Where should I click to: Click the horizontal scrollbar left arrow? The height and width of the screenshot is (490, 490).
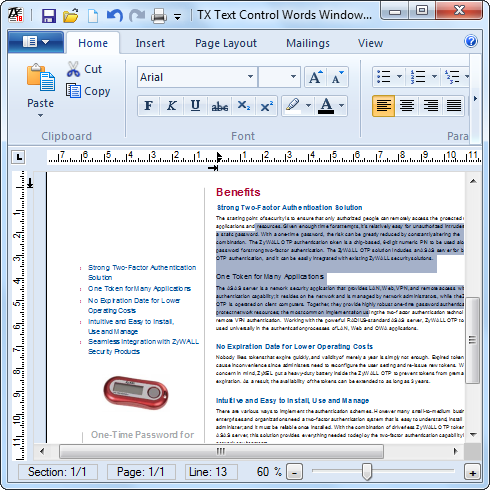click(42, 452)
